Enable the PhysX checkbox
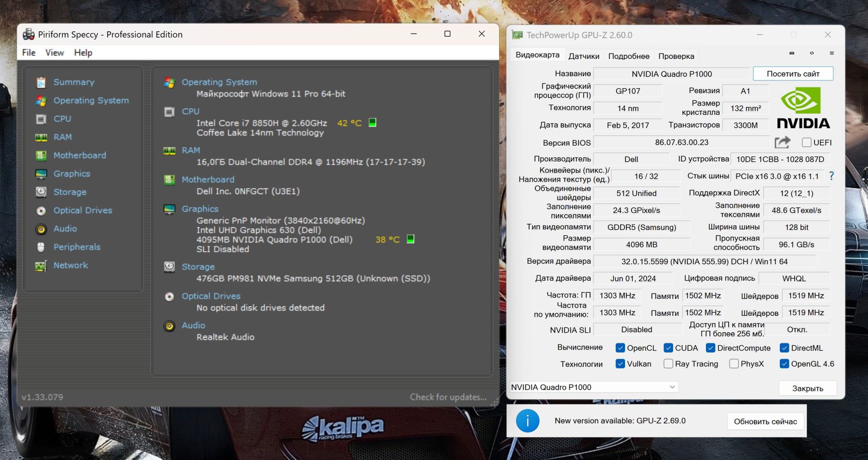The image size is (868, 460). pos(734,364)
